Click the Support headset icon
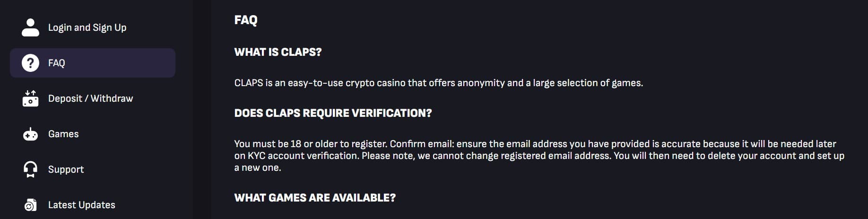The image size is (868, 219). (x=31, y=169)
